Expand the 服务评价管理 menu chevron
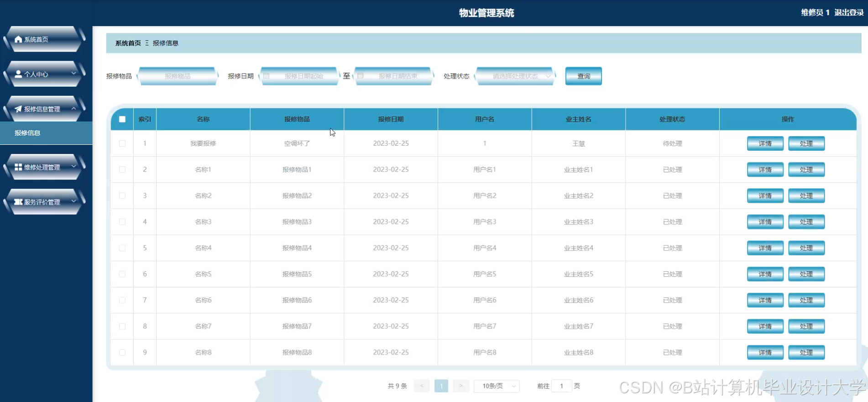The image size is (868, 402). click(73, 201)
